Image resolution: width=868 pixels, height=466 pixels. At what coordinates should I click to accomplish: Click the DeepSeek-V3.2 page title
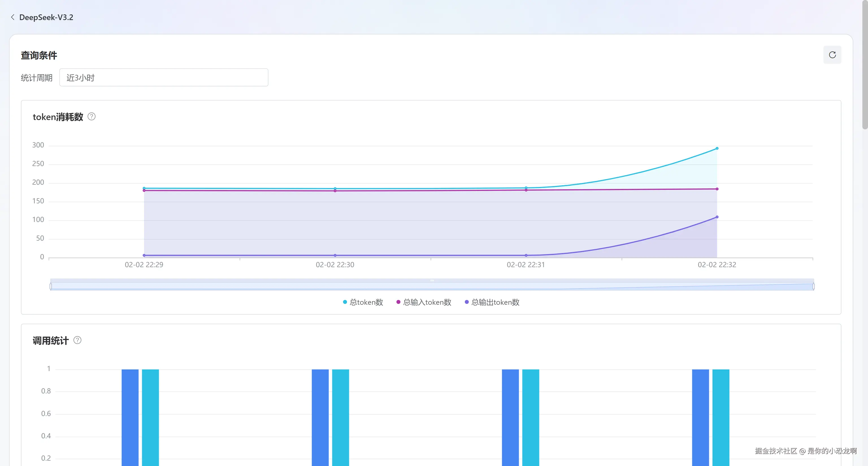[x=46, y=17]
